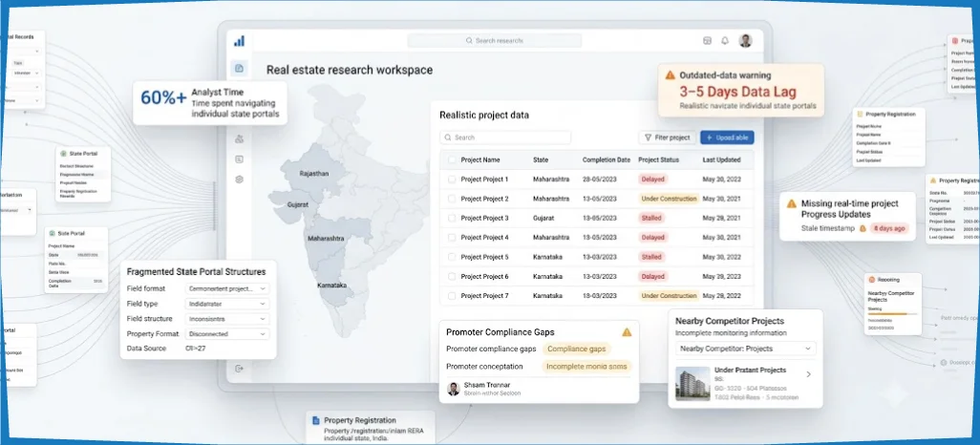Check the Project Project 2 checkbox
Viewport: 980px width, 445px height.
(x=451, y=199)
